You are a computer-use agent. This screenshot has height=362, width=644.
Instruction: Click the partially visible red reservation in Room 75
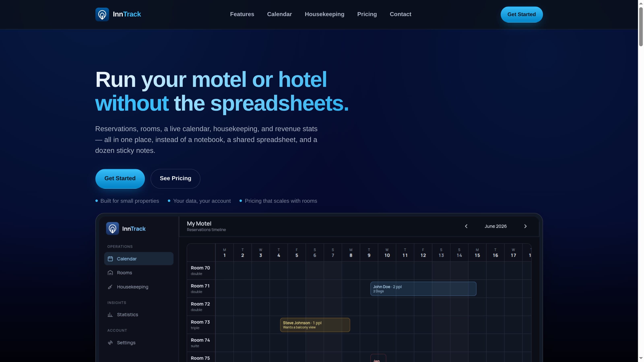[378, 358]
